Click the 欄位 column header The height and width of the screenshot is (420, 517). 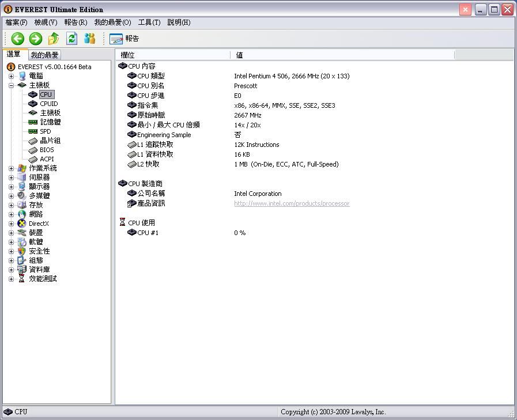click(173, 55)
